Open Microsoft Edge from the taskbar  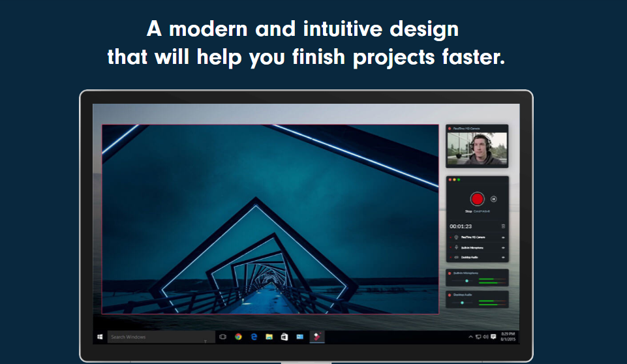254,337
